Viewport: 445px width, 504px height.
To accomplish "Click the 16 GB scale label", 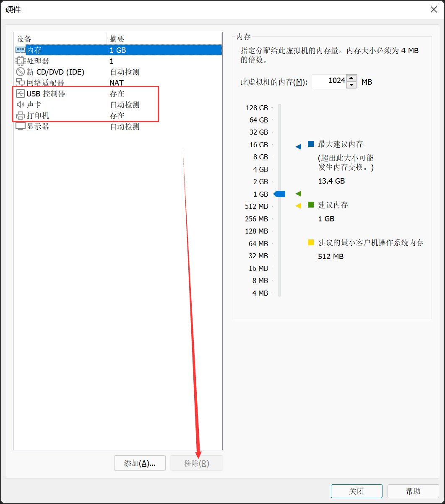I will pyautogui.click(x=259, y=145).
